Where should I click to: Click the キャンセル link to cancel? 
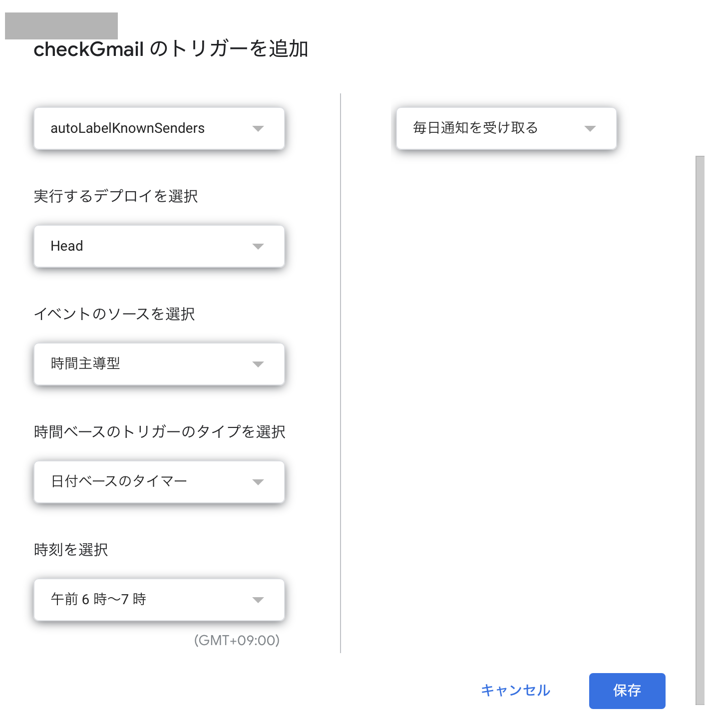click(x=515, y=691)
